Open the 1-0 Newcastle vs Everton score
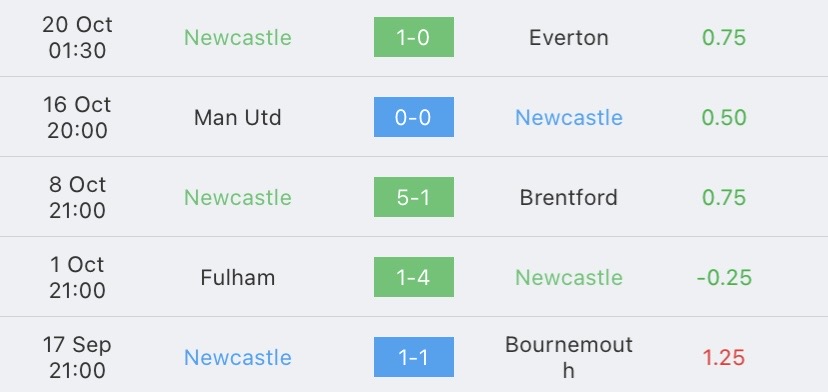The width and height of the screenshot is (828, 392). [x=413, y=37]
